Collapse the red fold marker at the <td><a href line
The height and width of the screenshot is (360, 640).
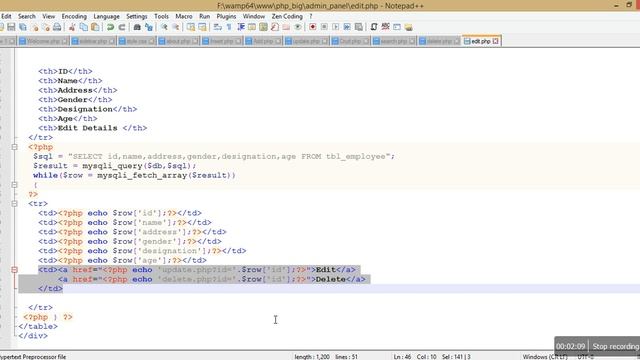[14, 270]
